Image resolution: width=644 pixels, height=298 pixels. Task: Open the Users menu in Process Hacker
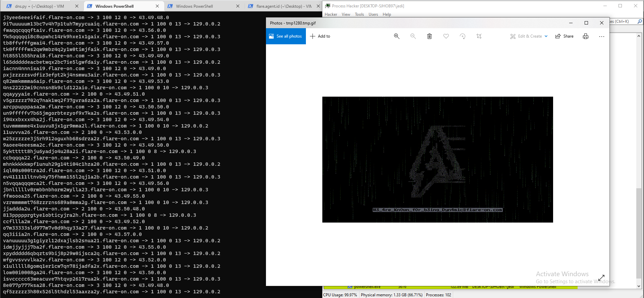pos(373,14)
